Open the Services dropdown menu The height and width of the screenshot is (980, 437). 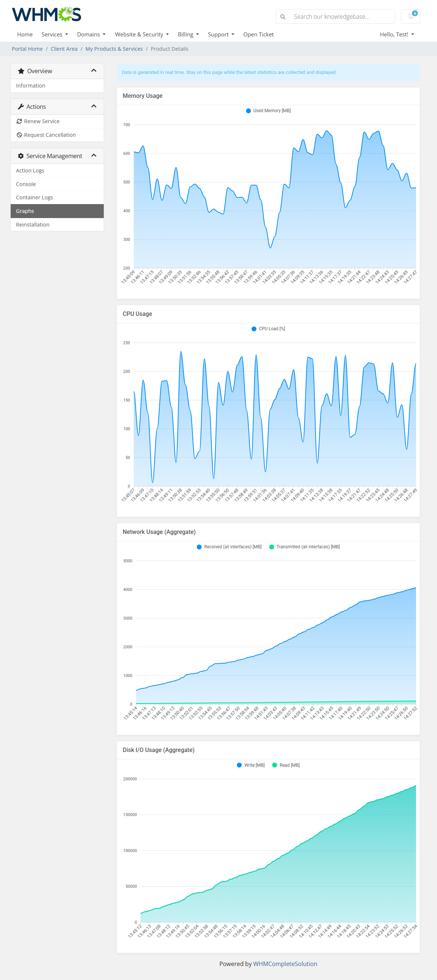point(54,34)
